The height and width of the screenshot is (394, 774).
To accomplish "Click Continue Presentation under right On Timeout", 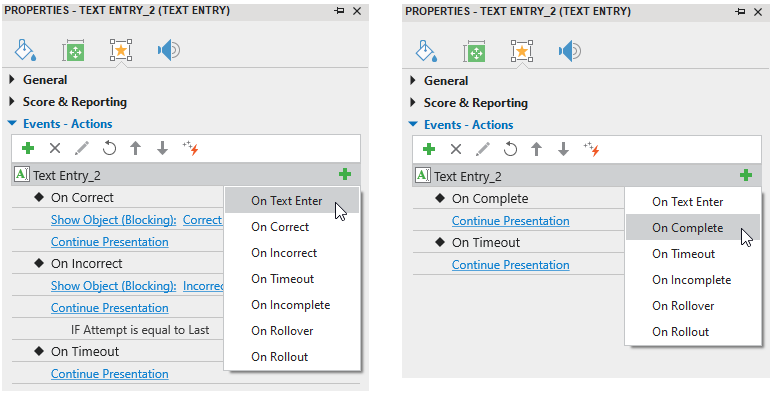I will coord(510,265).
